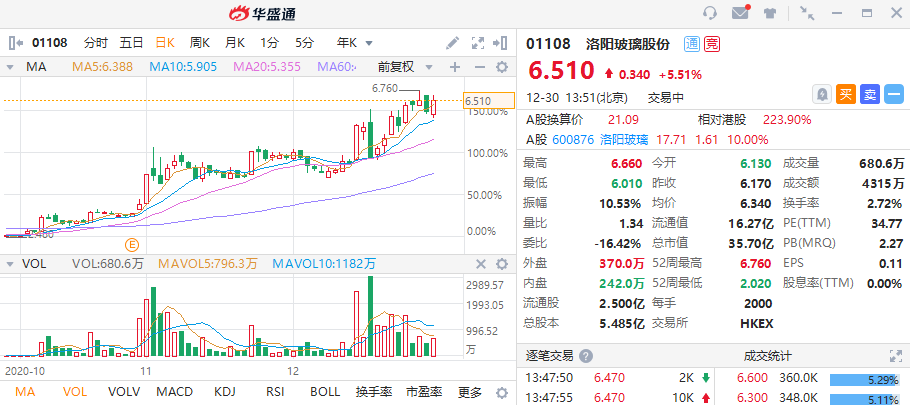This screenshot has width=910, height=405.
Task: Open help icon next to 逐笔交易
Action: (586, 356)
